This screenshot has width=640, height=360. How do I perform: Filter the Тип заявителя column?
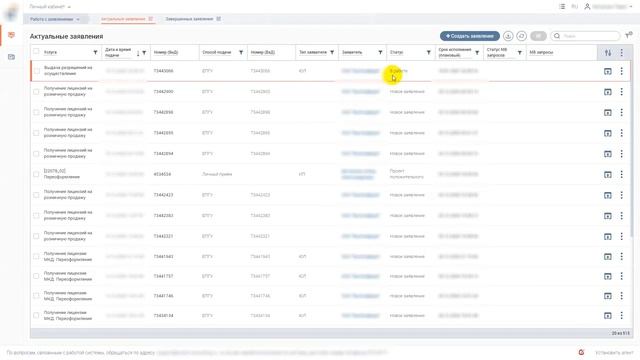pos(332,52)
